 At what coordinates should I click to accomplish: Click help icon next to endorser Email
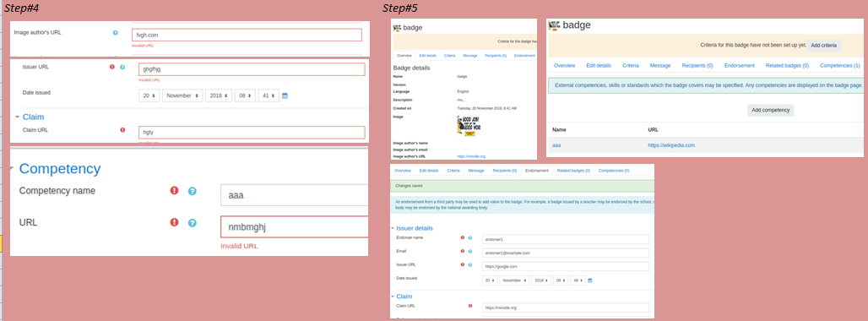pos(470,251)
